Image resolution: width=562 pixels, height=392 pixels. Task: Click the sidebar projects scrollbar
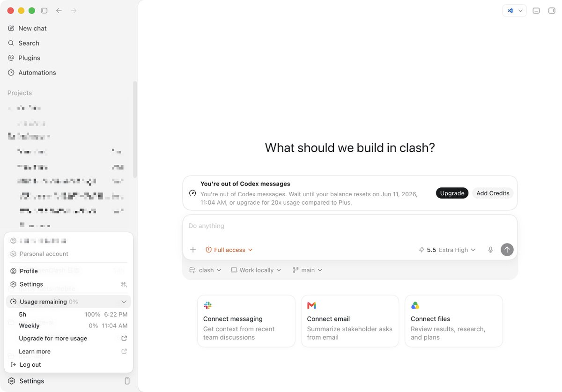point(135,130)
